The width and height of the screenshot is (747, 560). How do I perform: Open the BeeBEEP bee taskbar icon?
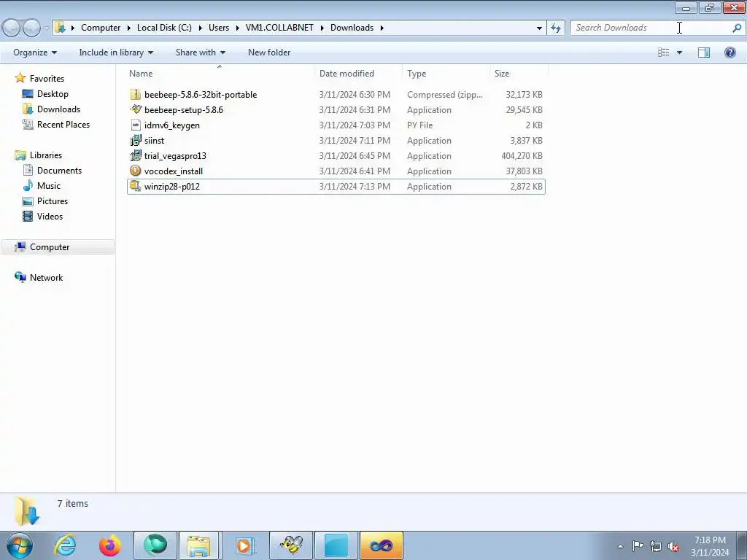point(291,545)
